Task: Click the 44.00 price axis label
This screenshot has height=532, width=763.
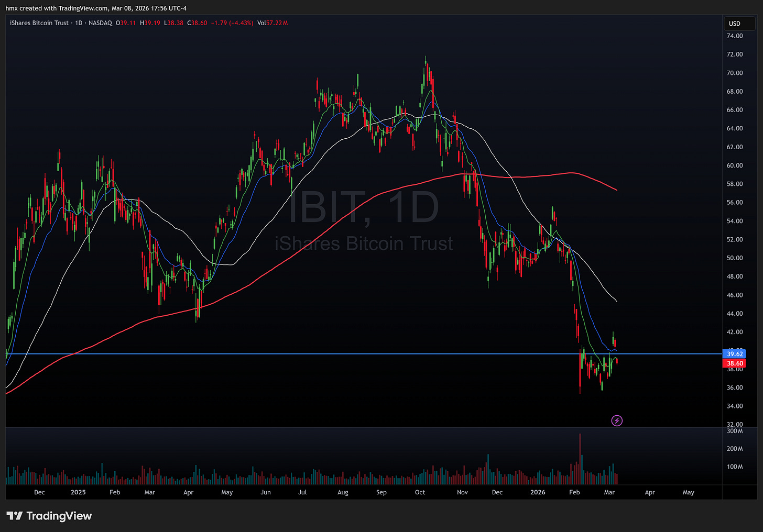Action: click(x=734, y=314)
